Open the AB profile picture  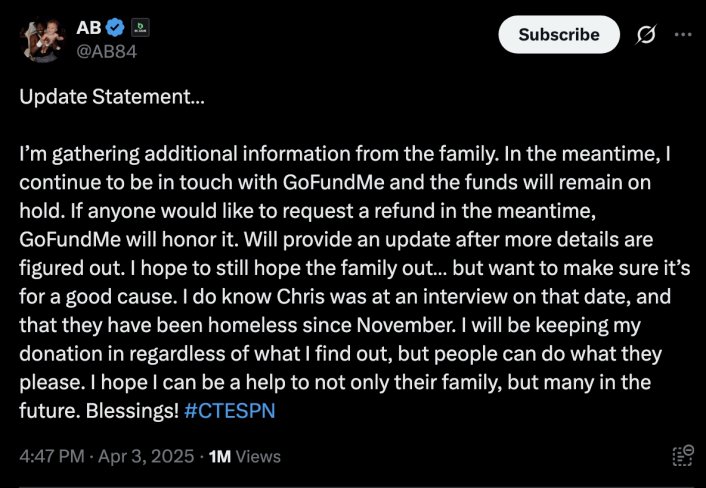pos(43,40)
